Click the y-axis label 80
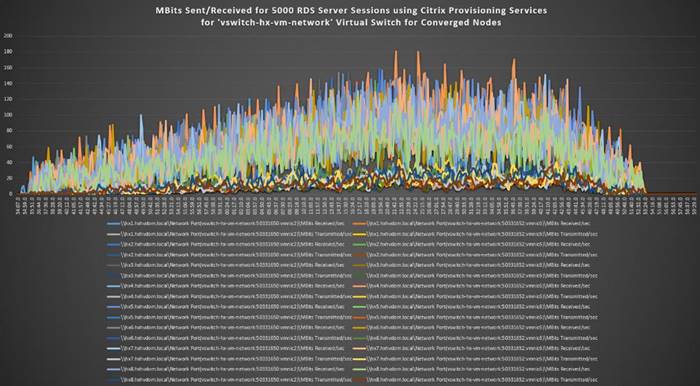 (8, 131)
